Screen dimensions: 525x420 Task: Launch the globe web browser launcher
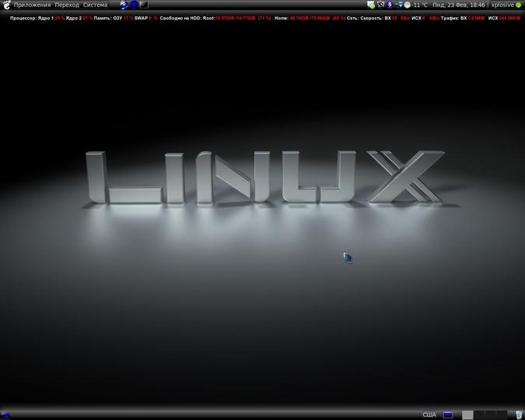(124, 5)
